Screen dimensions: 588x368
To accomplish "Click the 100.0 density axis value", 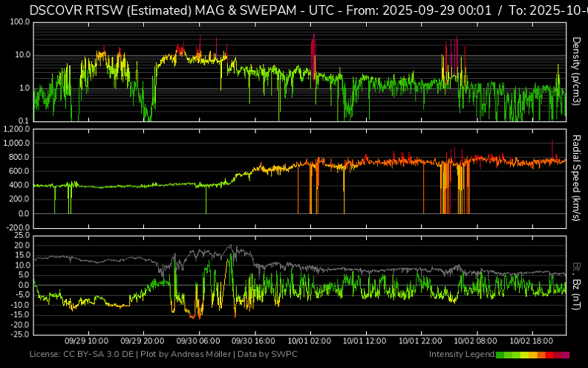I will pyautogui.click(x=19, y=22).
